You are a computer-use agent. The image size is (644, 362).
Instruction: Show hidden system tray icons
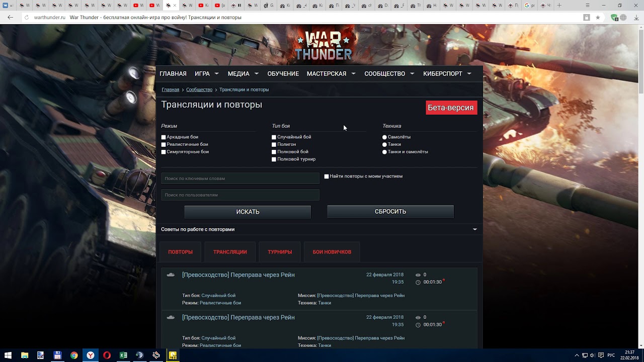click(577, 355)
